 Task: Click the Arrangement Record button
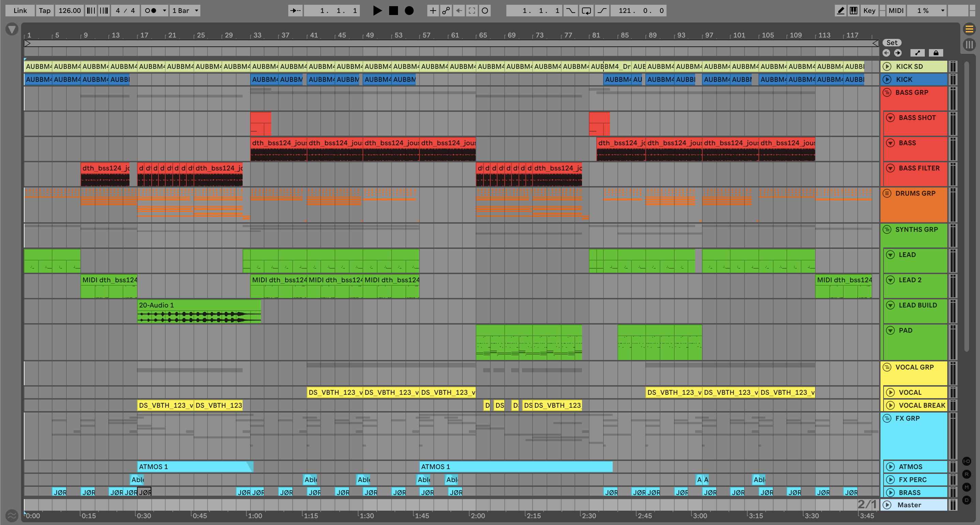tap(409, 11)
